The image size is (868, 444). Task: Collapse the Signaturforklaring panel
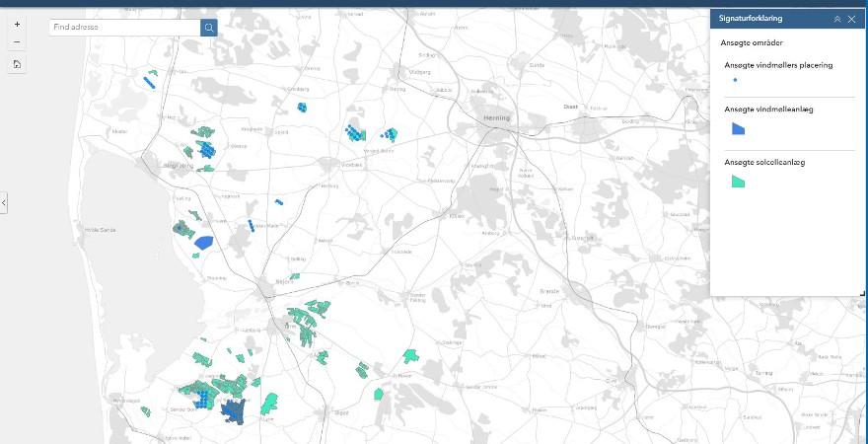(837, 19)
